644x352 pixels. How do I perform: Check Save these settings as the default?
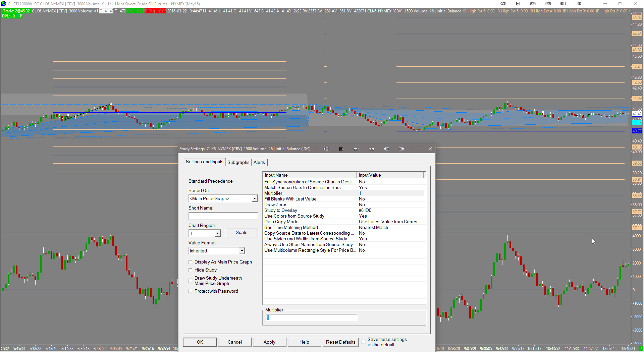[x=364, y=342]
